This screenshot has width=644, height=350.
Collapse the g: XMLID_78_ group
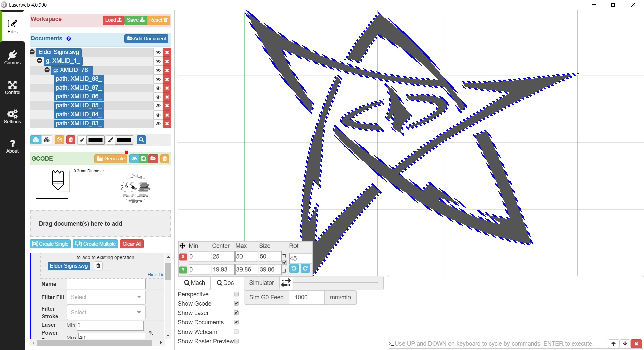[x=47, y=70]
